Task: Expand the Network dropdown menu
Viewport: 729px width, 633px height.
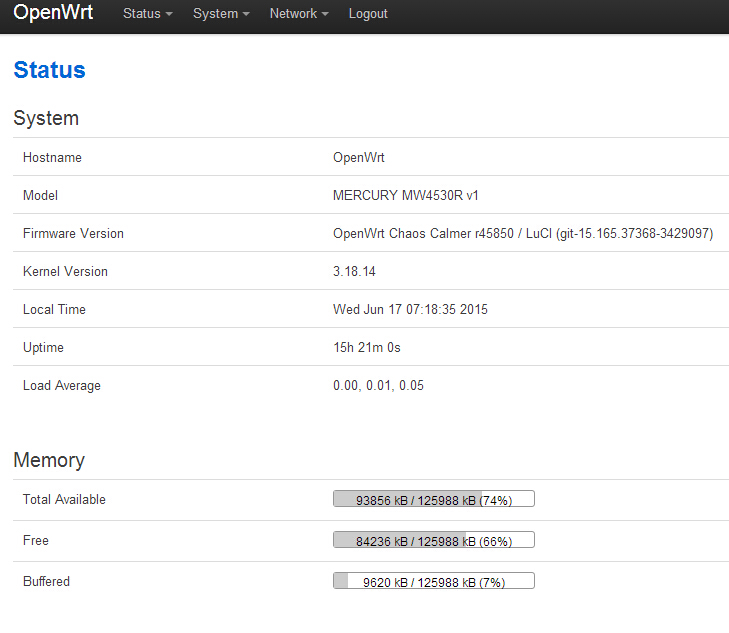Action: [x=299, y=13]
